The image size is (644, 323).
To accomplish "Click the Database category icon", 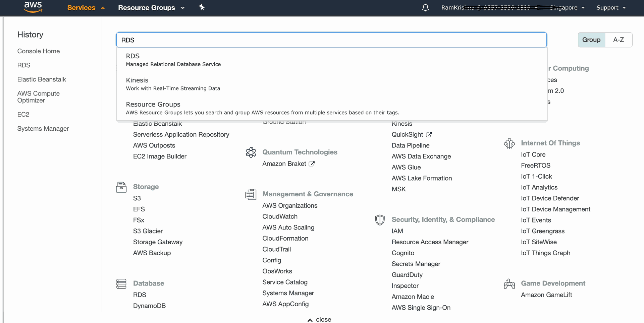I will click(121, 283).
